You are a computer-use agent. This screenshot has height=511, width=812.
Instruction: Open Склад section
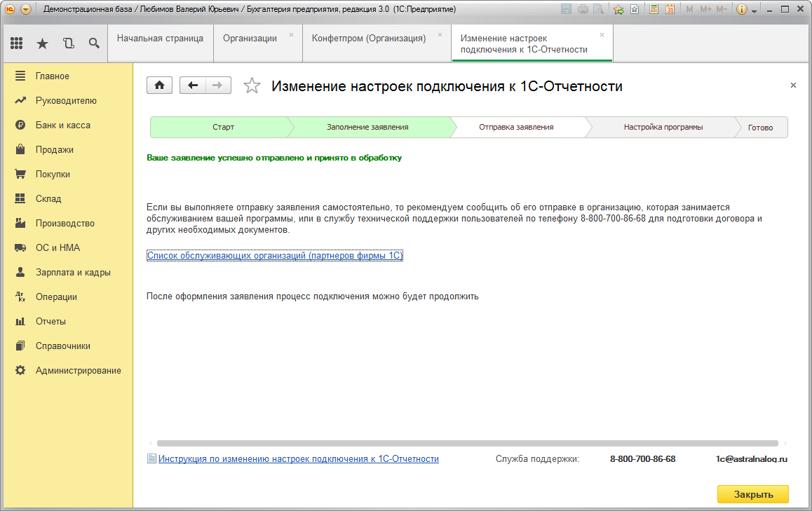coord(68,199)
